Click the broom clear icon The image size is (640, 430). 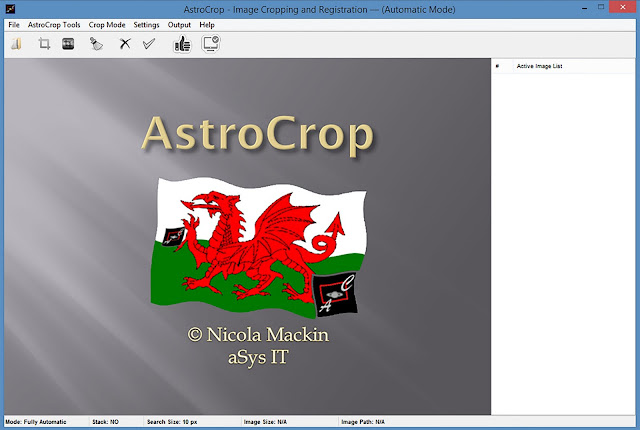pos(96,44)
